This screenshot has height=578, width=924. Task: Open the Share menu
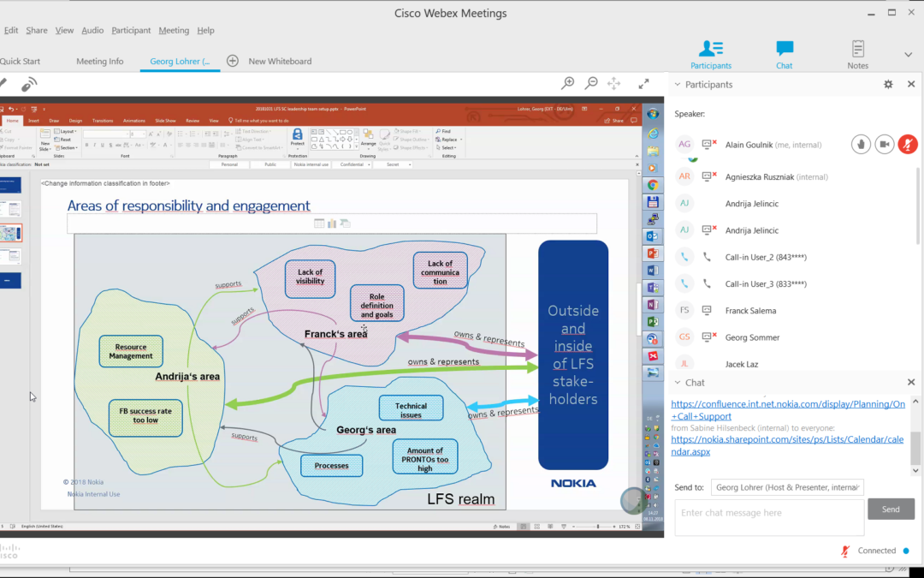click(37, 30)
